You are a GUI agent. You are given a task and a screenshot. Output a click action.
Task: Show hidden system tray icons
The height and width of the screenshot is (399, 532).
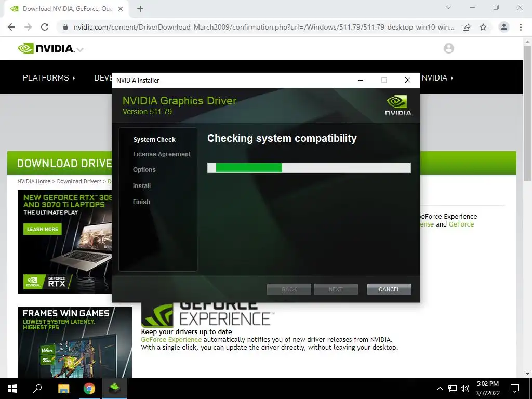(440, 389)
